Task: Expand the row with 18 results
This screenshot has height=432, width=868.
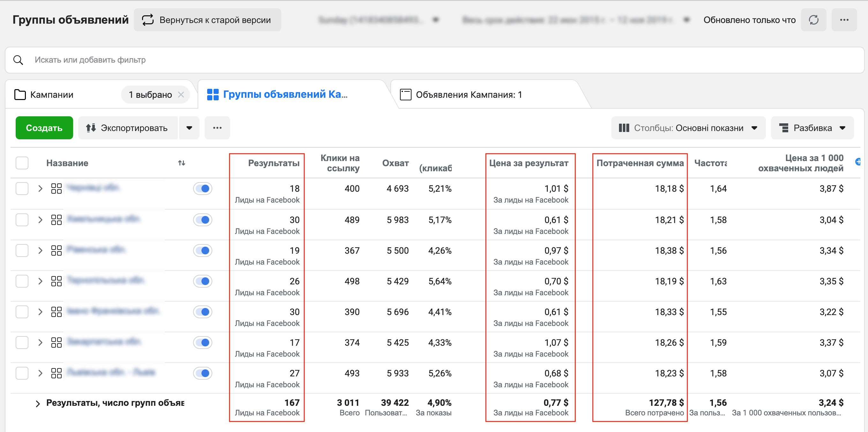Action: click(40, 189)
